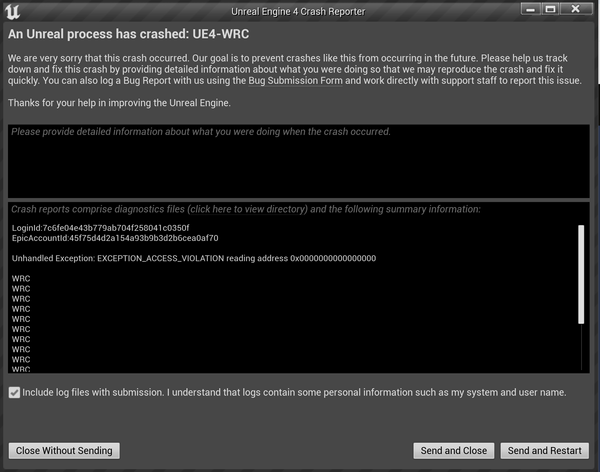Select the LoginId line in the summary
Screen dimensions: 600x472
[x=101, y=228]
